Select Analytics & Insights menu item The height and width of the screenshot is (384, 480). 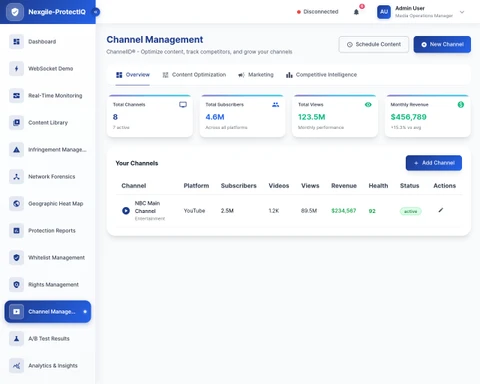point(53,366)
